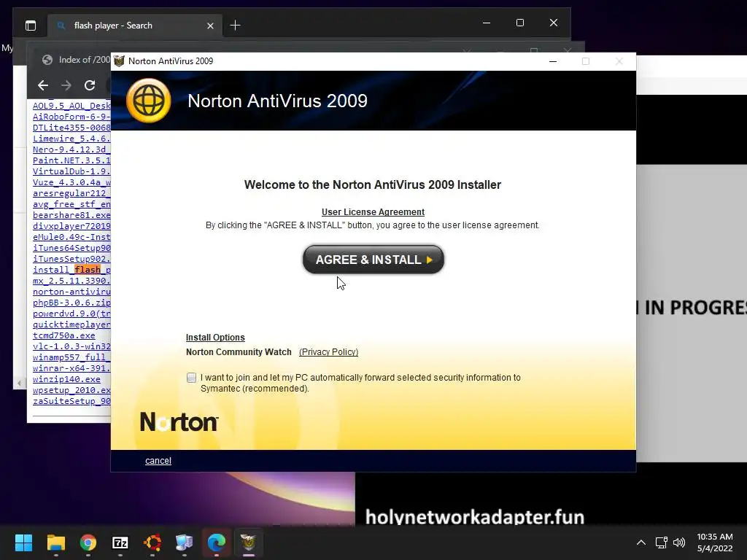
Task: Click the AGREE & INSTALL button
Action: tap(373, 260)
